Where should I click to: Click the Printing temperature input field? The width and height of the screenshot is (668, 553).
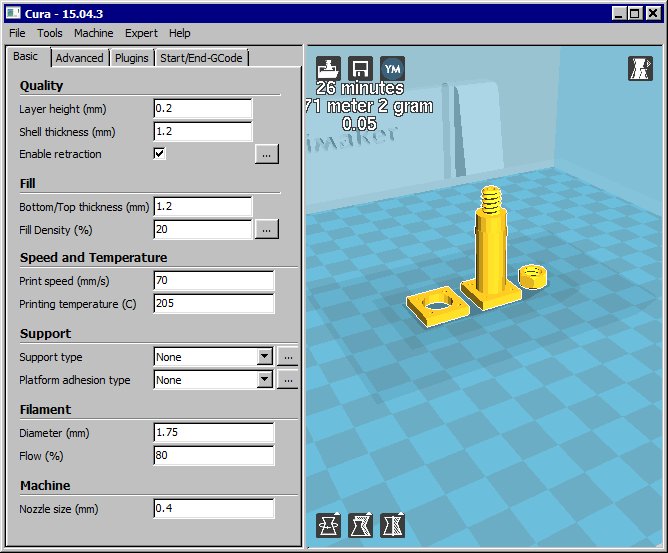[x=214, y=304]
